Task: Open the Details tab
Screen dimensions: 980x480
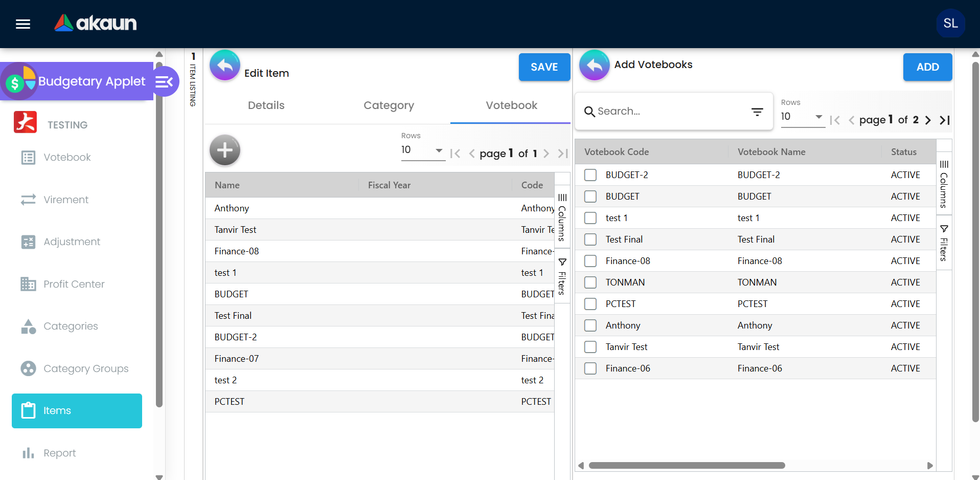Action: [x=266, y=105]
